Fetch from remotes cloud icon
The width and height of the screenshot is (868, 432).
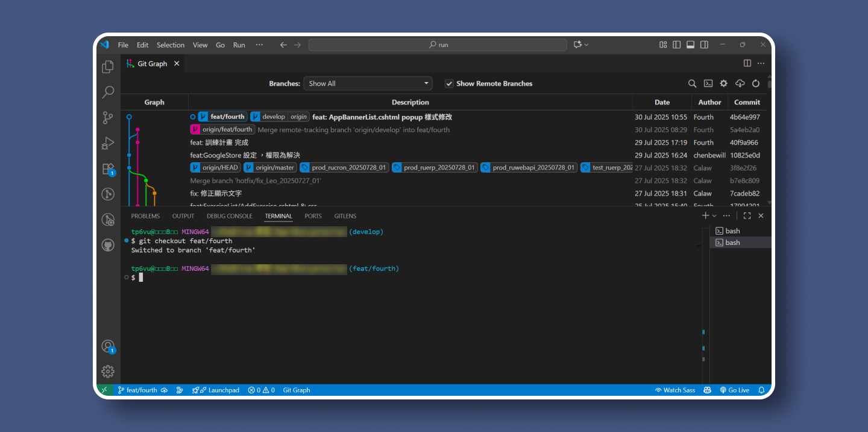pos(740,84)
